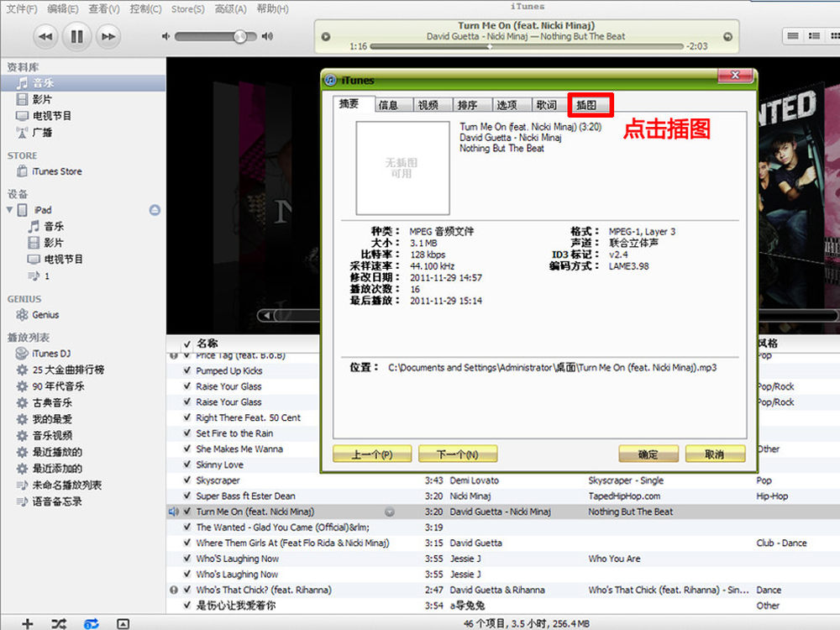The width and height of the screenshot is (840, 630).
Task: Click the song progress bar
Action: pyautogui.click(x=527, y=46)
